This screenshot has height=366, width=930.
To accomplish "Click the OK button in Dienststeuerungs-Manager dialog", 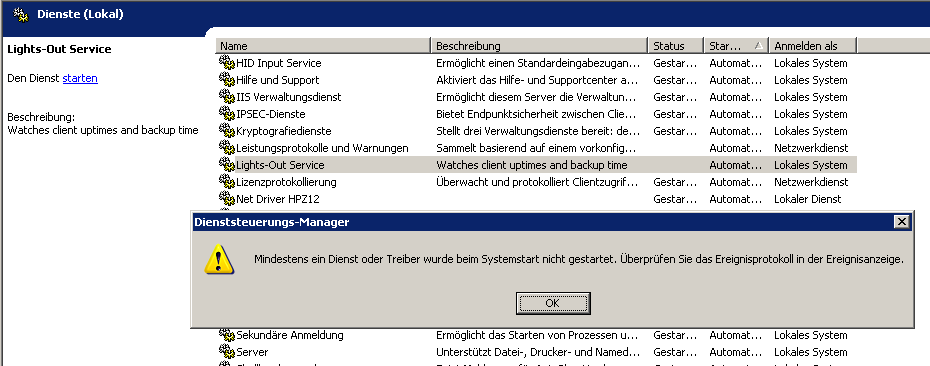I will pyautogui.click(x=553, y=303).
